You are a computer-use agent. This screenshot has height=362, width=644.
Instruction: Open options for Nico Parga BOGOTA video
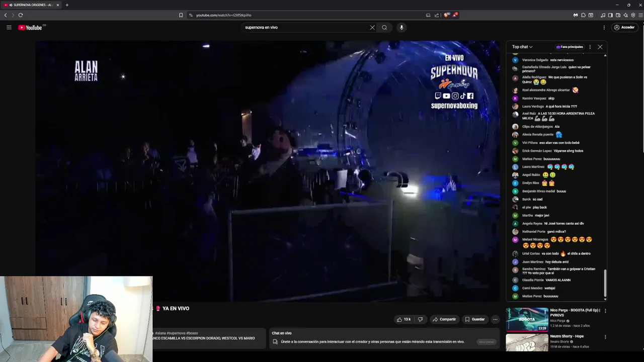[605, 311]
